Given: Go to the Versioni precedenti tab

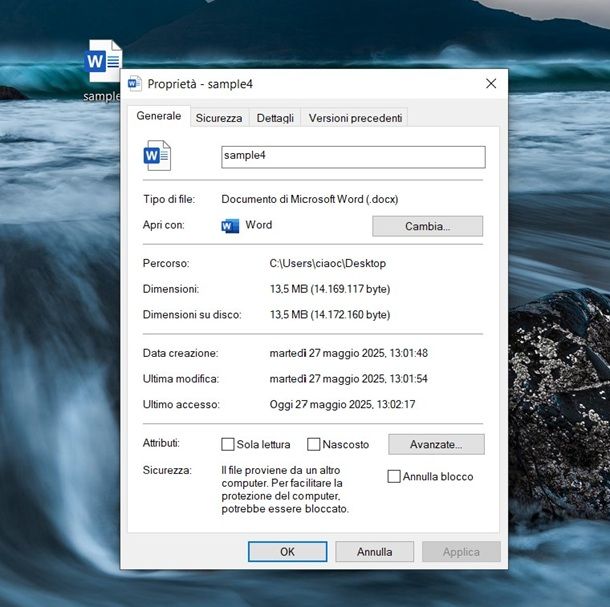Looking at the screenshot, I should coord(355,118).
